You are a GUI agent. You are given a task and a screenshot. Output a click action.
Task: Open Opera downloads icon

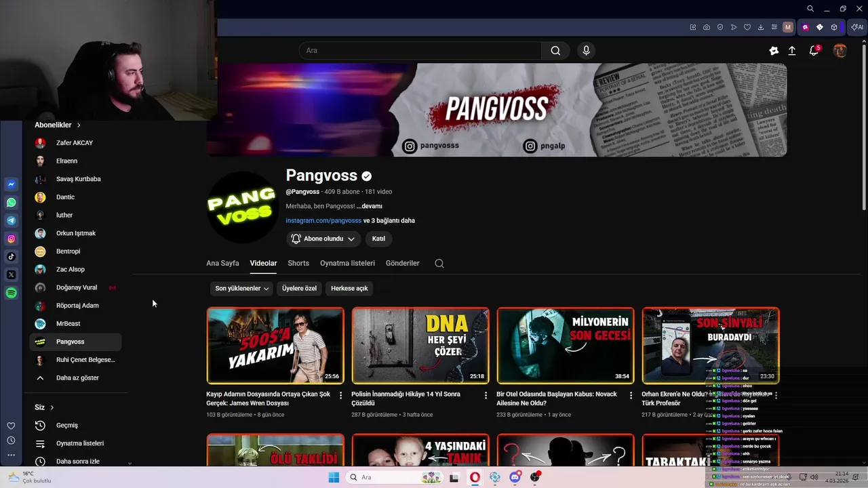click(x=761, y=27)
